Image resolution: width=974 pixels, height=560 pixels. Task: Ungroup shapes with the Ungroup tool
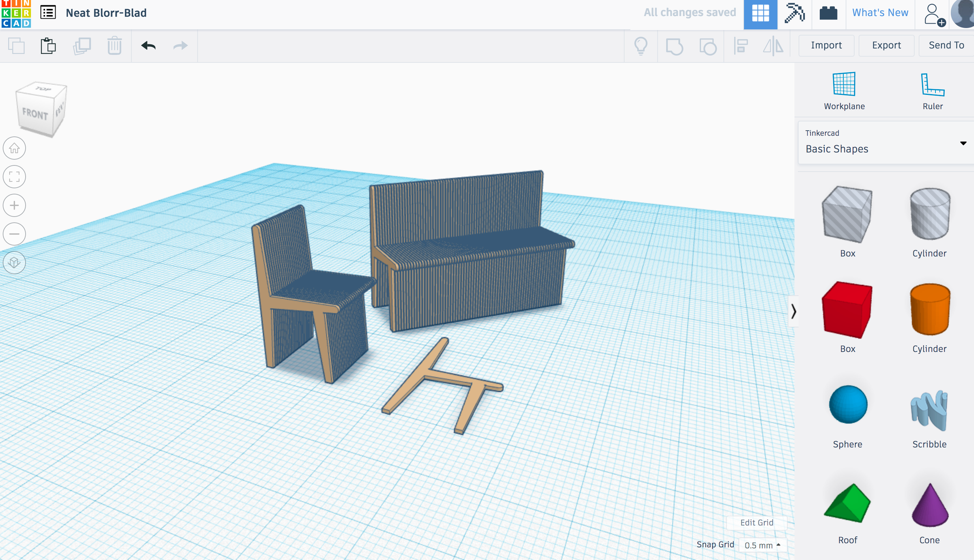[707, 46]
